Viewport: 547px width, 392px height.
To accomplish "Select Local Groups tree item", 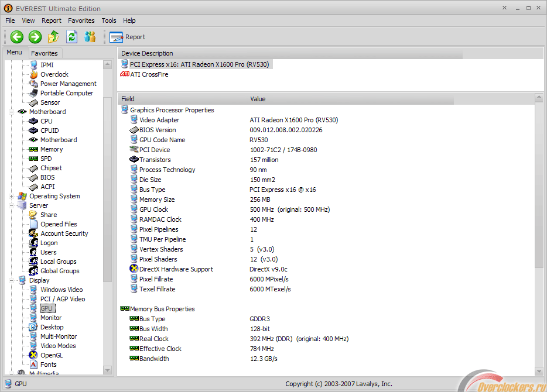I will click(x=58, y=262).
